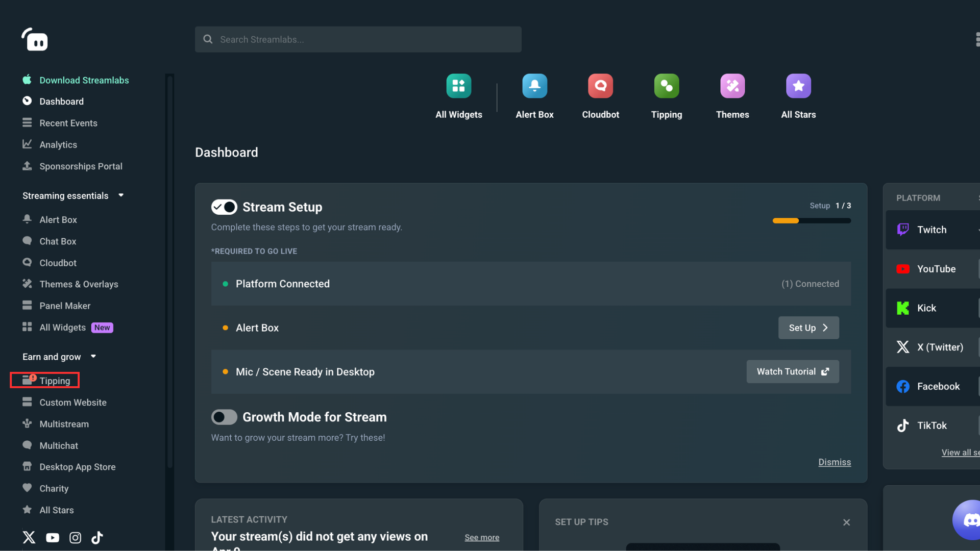980x551 pixels.
Task: Open Streamlabs TikTok icon in sidebar footer
Action: pos(97,537)
